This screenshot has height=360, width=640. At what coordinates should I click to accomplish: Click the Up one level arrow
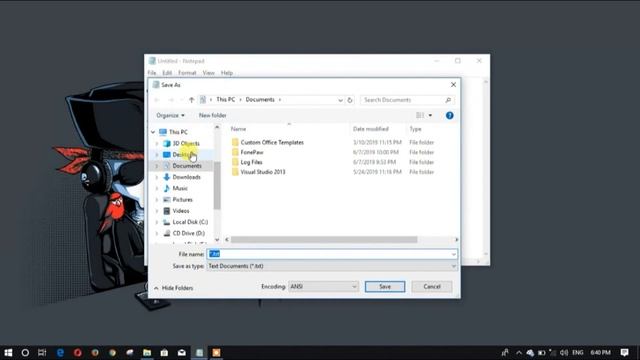pos(191,100)
